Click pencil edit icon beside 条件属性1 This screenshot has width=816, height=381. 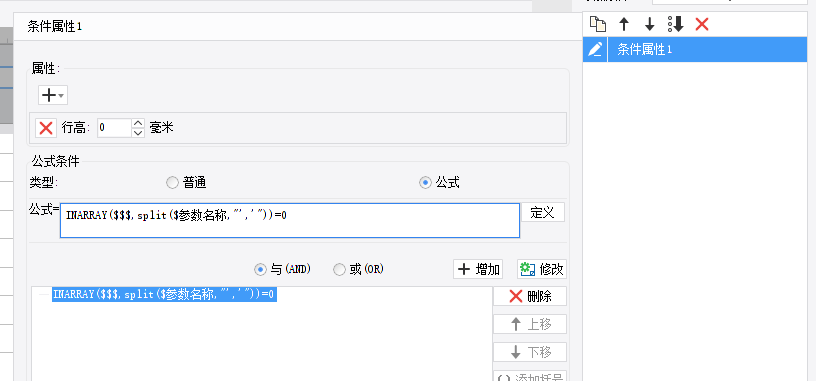coord(595,49)
